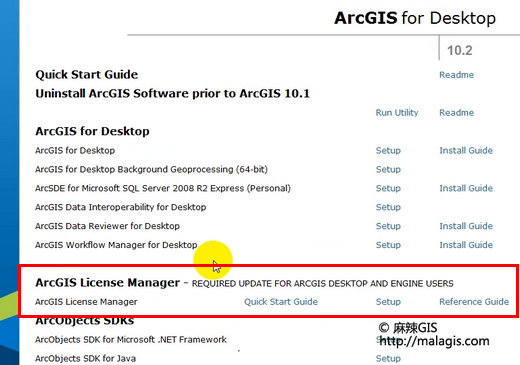This screenshot has height=365, width=520.
Task: Run Setup for ArcGIS Workflow Manager
Action: point(388,245)
